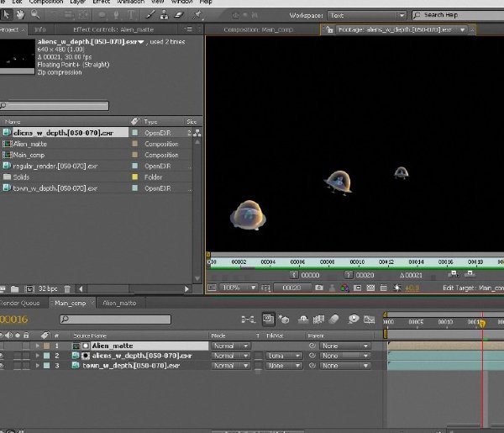
Task: Create new folder in Project panel
Action: [15, 289]
